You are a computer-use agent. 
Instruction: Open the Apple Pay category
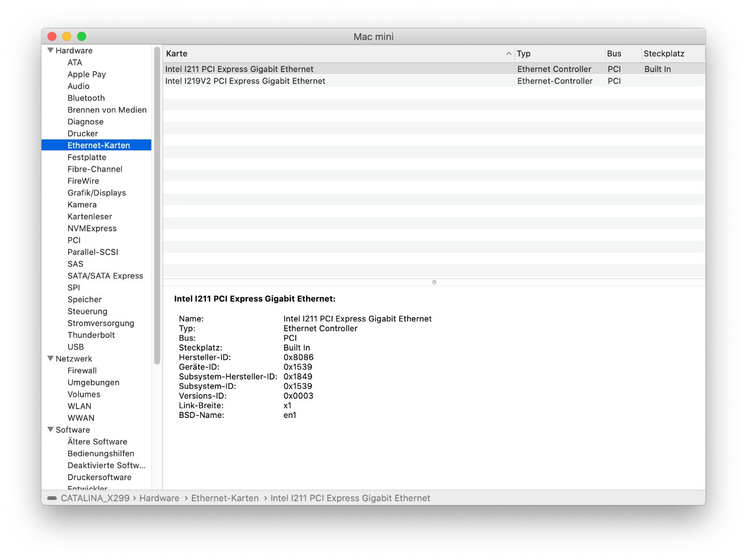(x=87, y=74)
